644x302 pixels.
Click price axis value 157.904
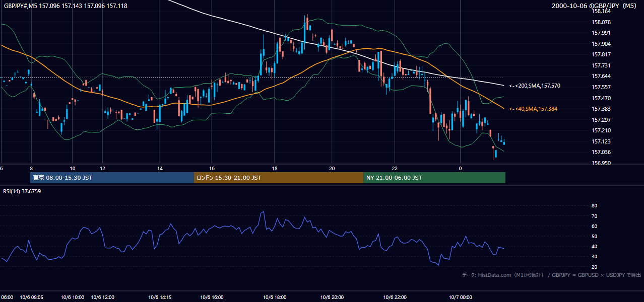[601, 44]
